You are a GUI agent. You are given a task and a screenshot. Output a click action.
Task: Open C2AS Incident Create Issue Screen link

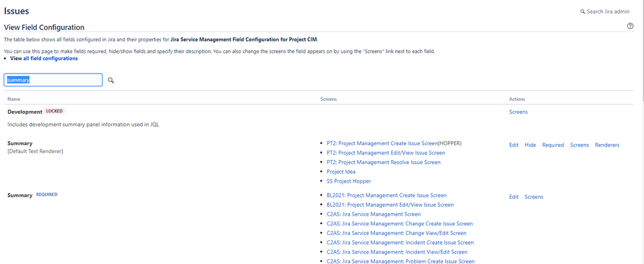click(400, 242)
